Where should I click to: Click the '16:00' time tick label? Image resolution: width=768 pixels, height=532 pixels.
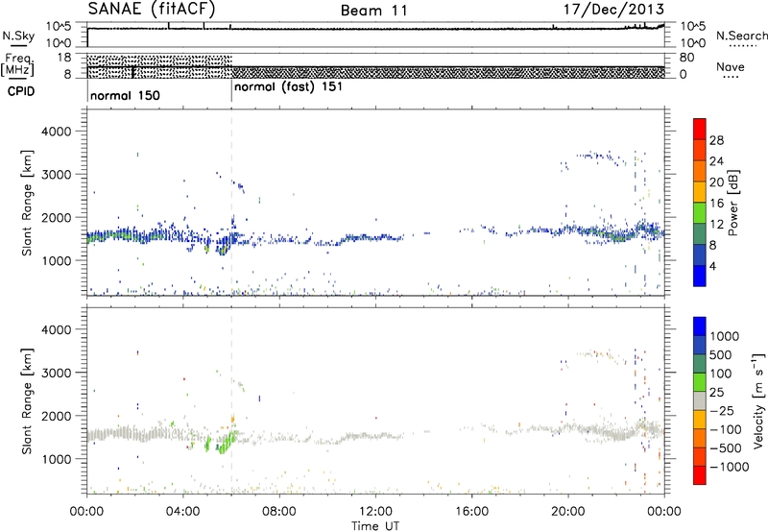coord(471,511)
